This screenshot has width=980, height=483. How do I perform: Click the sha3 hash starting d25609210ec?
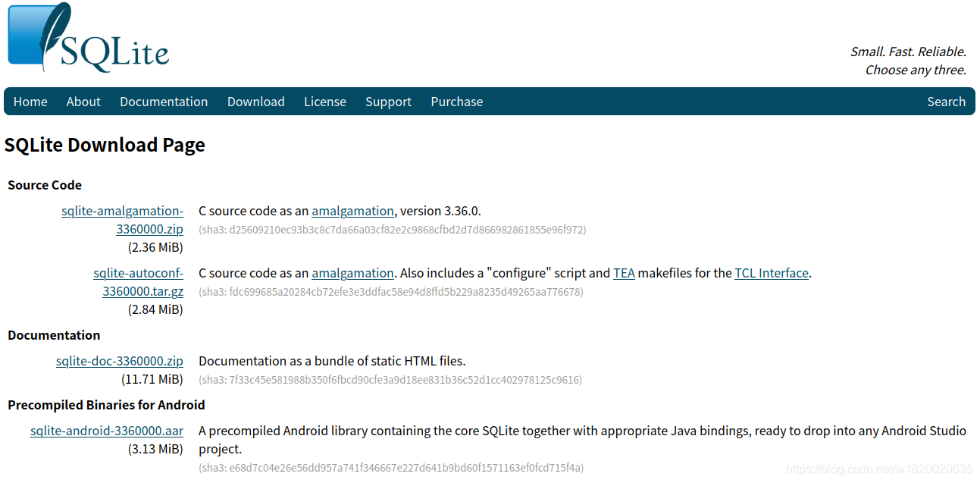[392, 230]
